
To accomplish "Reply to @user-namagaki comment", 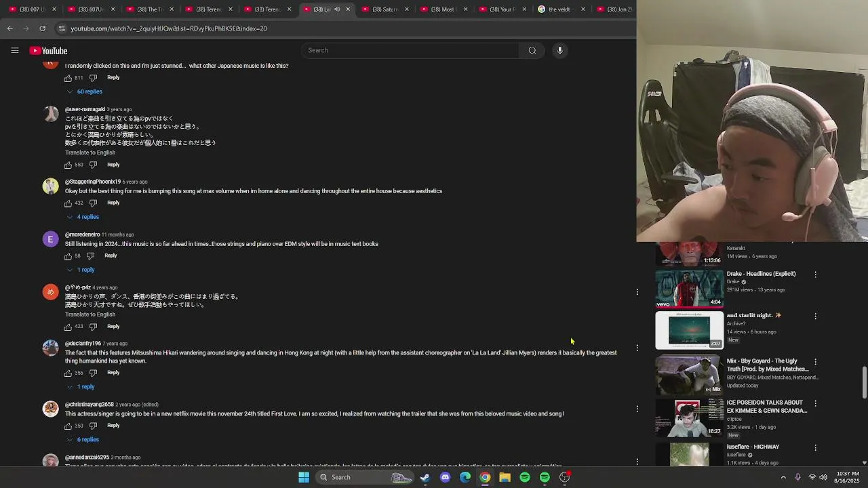I will (113, 165).
